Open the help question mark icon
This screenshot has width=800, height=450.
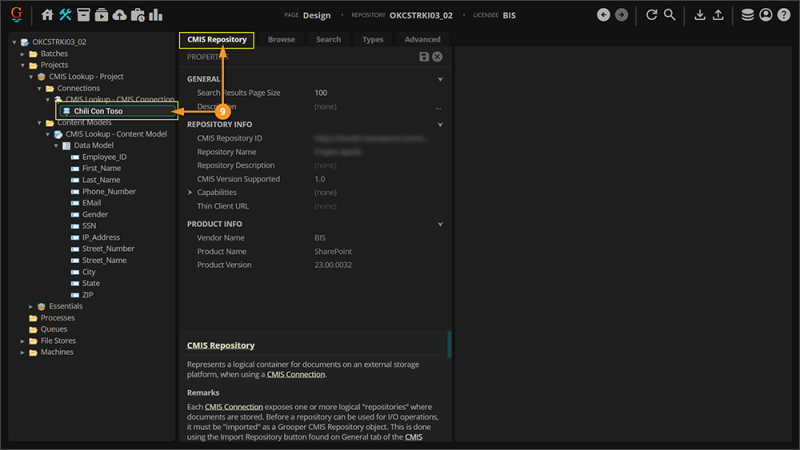point(782,15)
